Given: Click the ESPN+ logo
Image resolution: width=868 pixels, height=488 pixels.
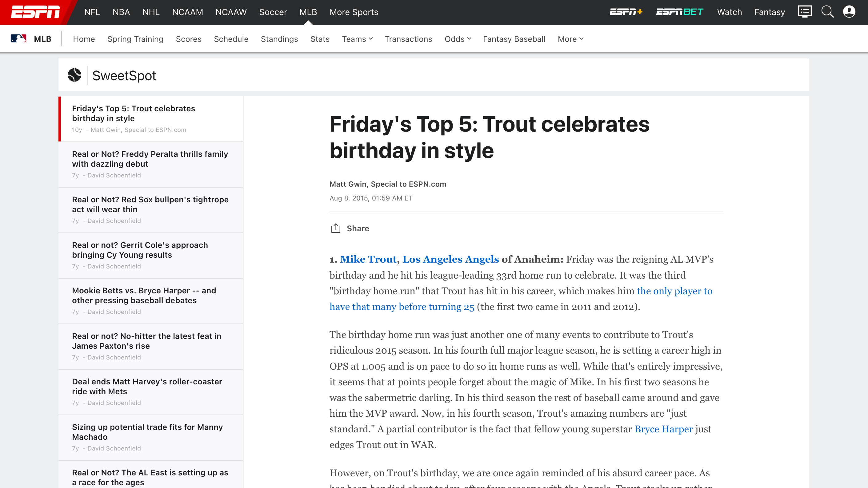Looking at the screenshot, I should [x=626, y=12].
